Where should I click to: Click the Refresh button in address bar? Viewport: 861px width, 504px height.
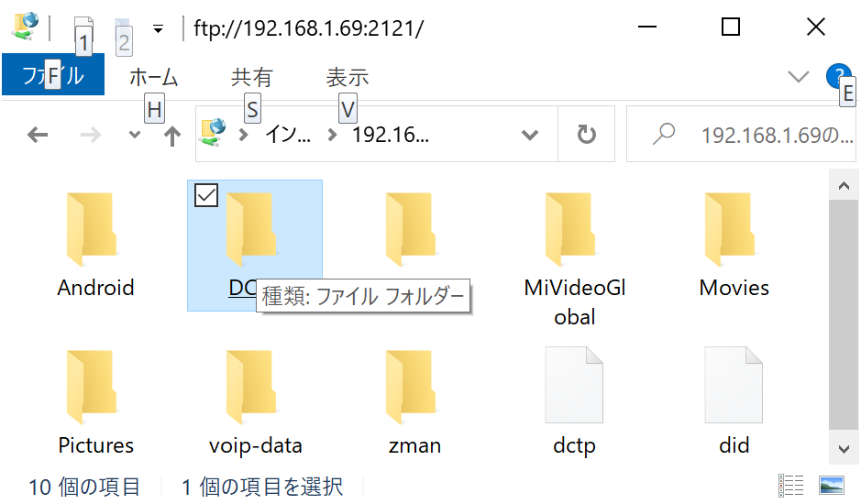pyautogui.click(x=586, y=135)
